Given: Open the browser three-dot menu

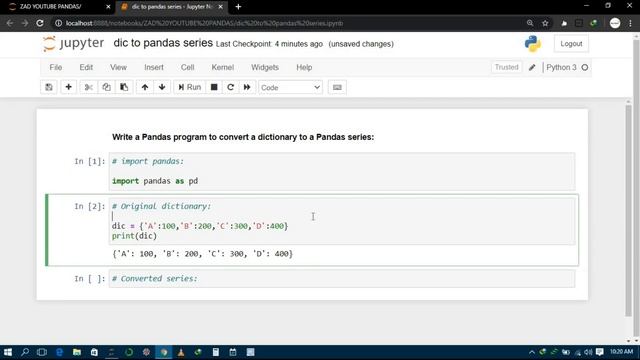Looking at the screenshot, I should point(631,23).
